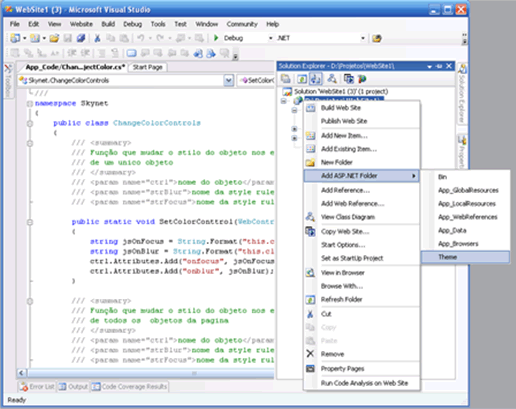The height and width of the screenshot is (409, 516).
Task: Open the Skynet.ChangeColorControls class dropdown
Action: 229,80
